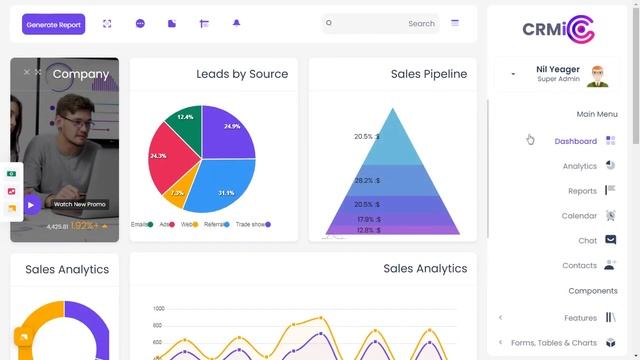Screen dimensions: 640x360
Task: Select Dashboard in the main menu
Action: (x=576, y=141)
